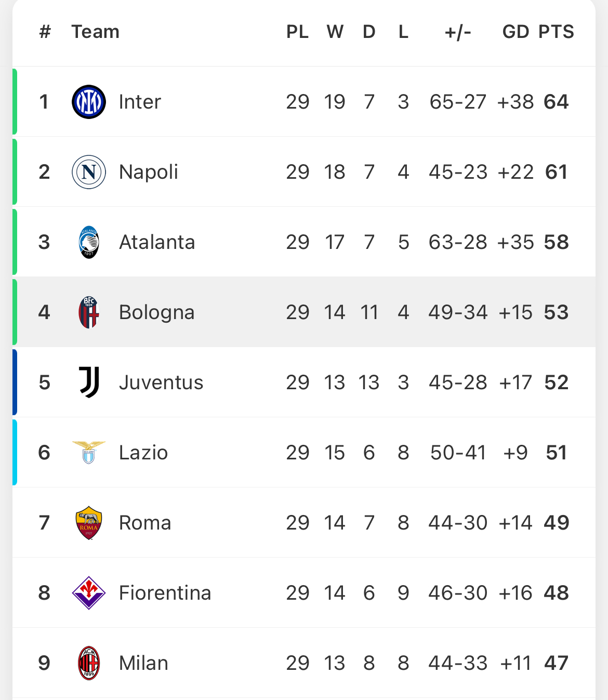
Task: Open the Juventus team name link
Action: click(161, 382)
